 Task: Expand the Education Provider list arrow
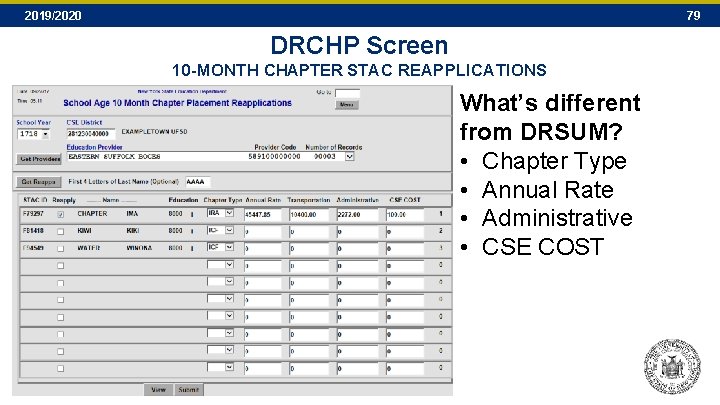[349, 157]
